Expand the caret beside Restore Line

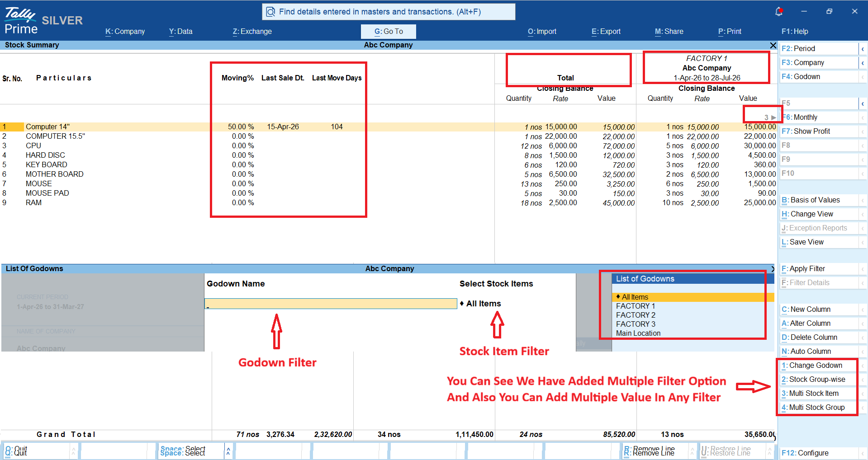[769, 451]
